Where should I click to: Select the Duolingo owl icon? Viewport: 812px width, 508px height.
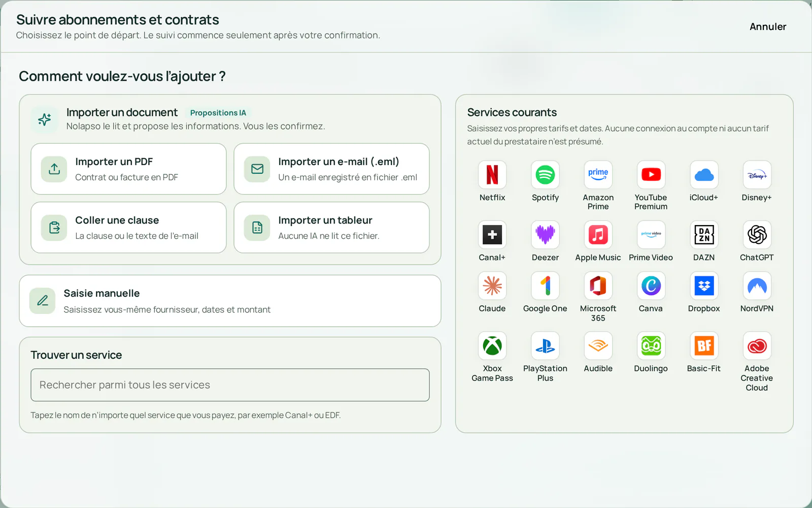pyautogui.click(x=651, y=346)
